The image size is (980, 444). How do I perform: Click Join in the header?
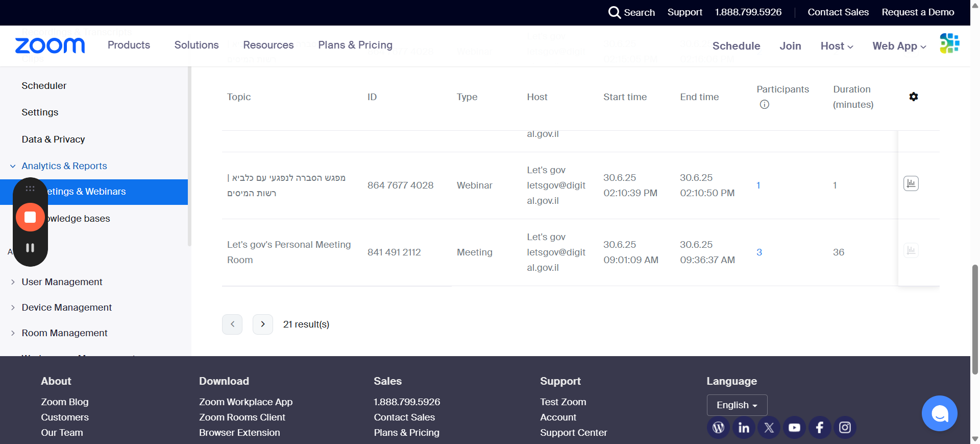[790, 46]
